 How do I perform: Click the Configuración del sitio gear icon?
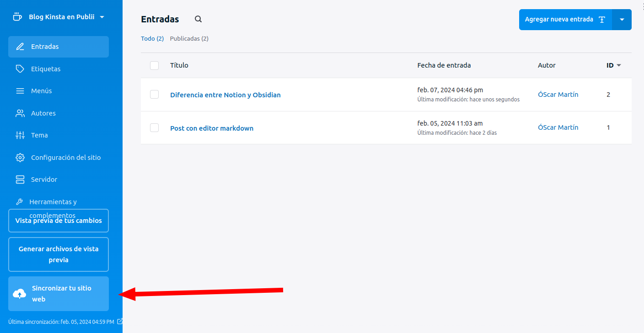20,158
